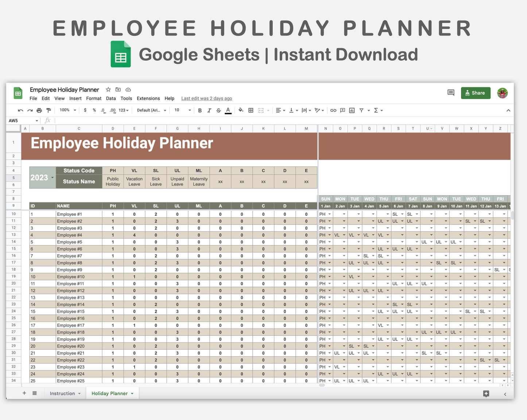527x420 pixels.
Task: Click the Insert comment icon in toolbar
Action: coord(342,110)
